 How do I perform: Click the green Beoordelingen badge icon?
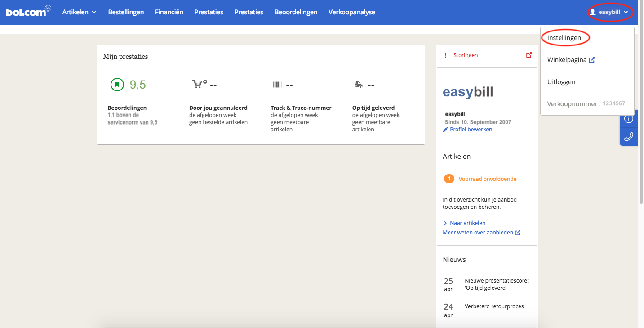(117, 85)
